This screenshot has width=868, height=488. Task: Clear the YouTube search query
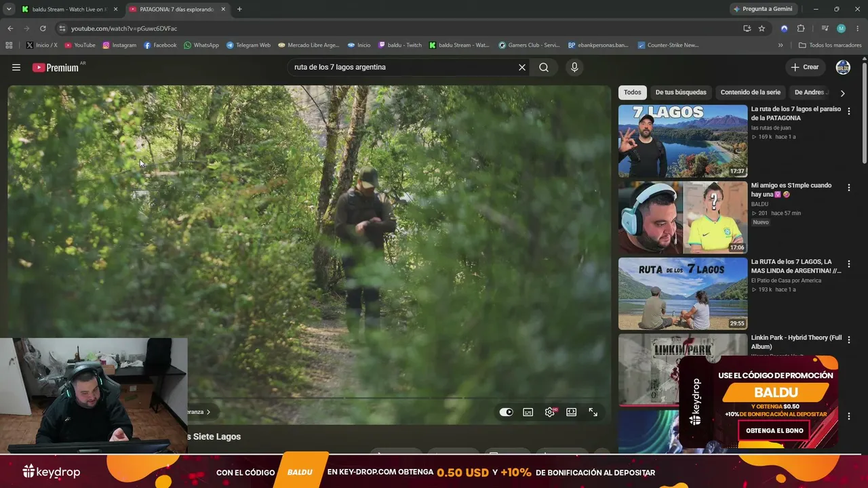[x=522, y=67]
